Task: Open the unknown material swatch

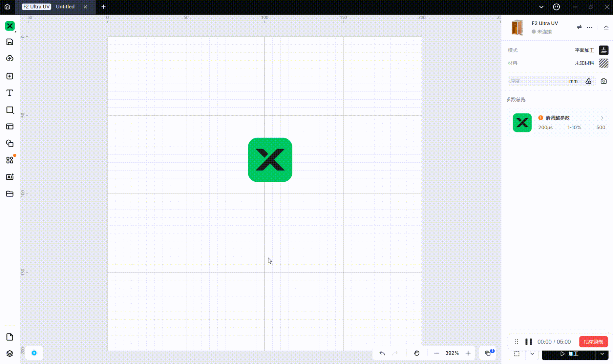Action: pos(603,63)
